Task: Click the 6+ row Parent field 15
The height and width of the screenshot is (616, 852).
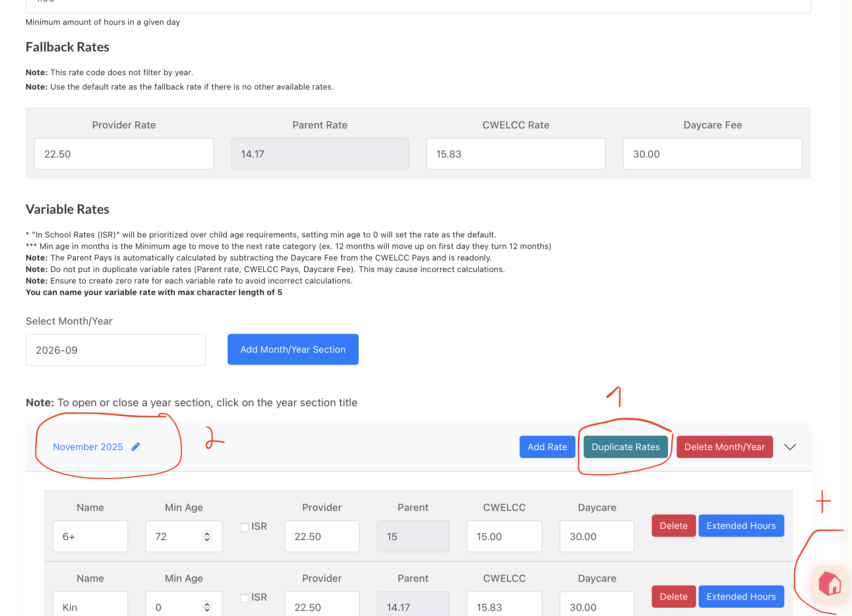Action: [413, 536]
